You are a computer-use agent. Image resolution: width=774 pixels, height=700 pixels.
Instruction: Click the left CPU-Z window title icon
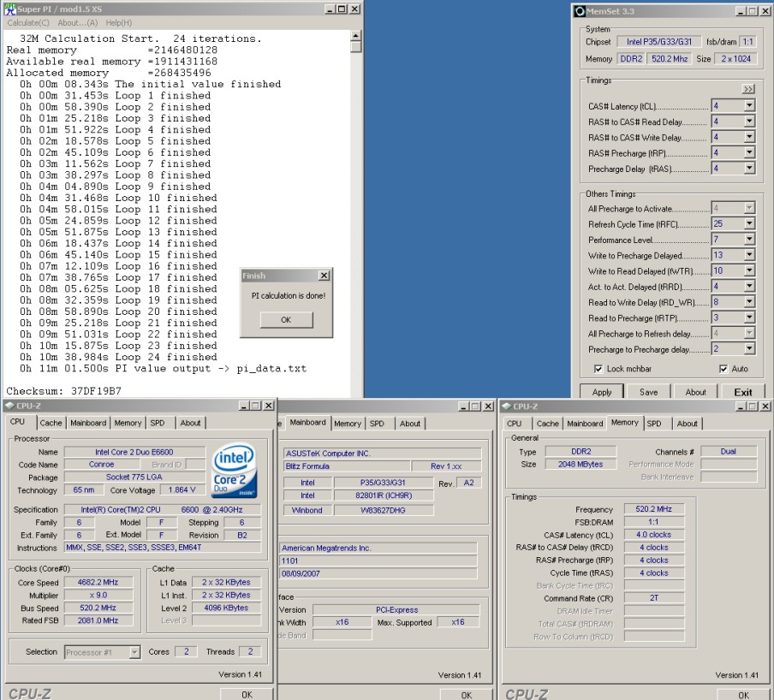(x=9, y=406)
